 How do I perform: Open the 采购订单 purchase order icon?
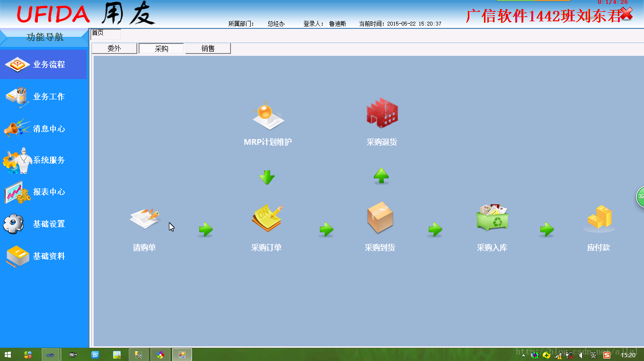(x=267, y=219)
